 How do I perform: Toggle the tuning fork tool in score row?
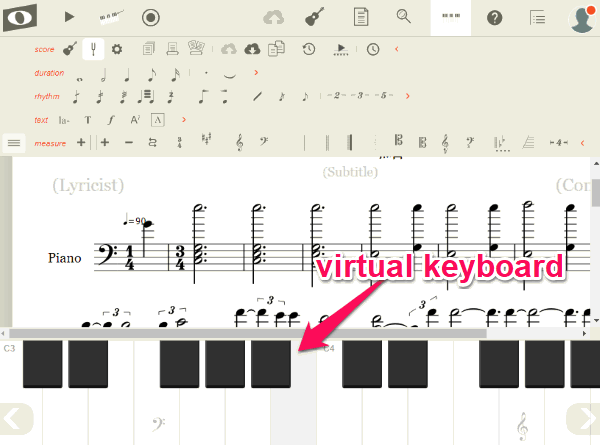coord(93,49)
